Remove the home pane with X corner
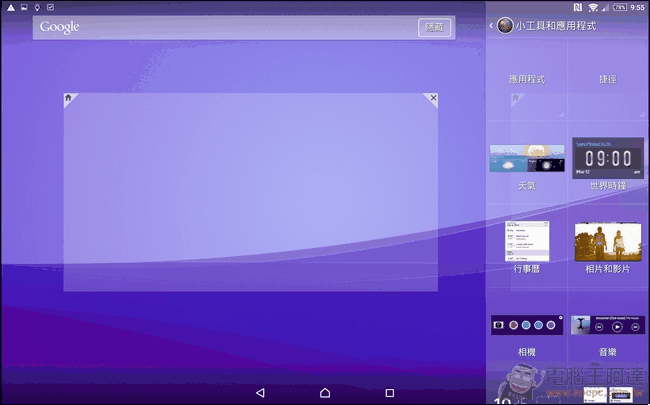 point(433,98)
